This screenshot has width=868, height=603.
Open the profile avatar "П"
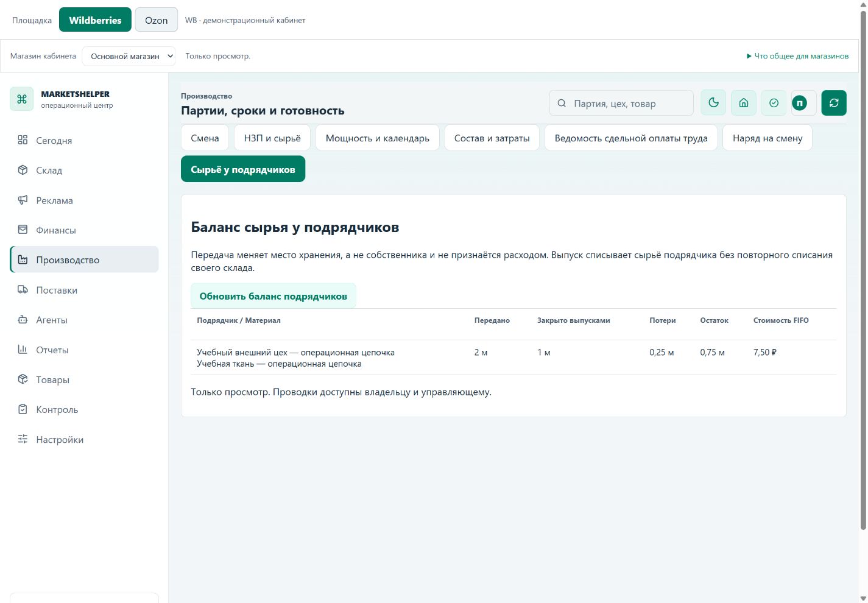(x=800, y=104)
